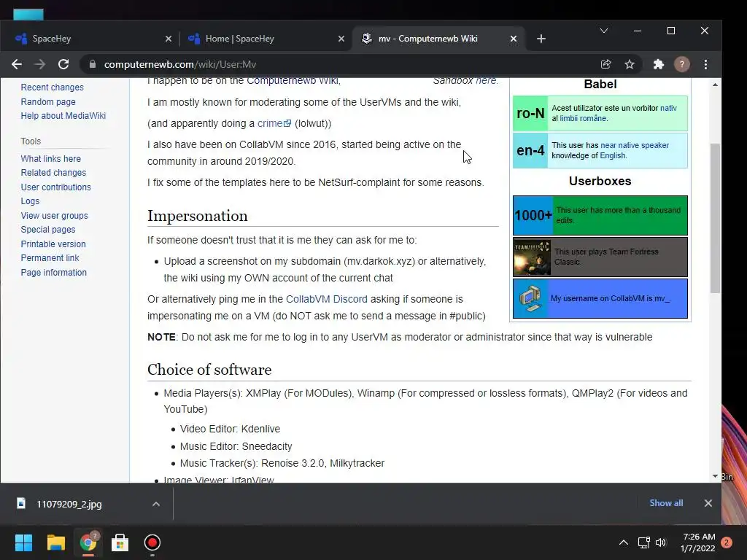Open the English language link
Viewport: 747px width, 560px height.
click(612, 155)
